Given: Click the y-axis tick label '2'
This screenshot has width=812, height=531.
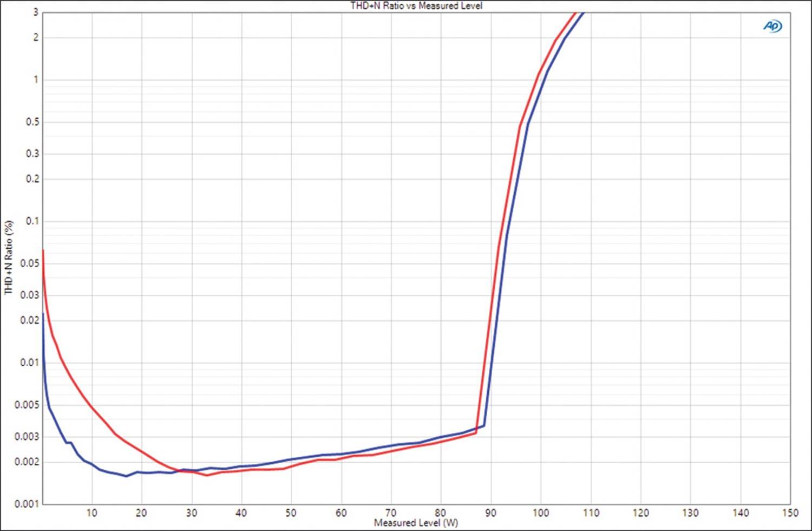Looking at the screenshot, I should 36,37.
